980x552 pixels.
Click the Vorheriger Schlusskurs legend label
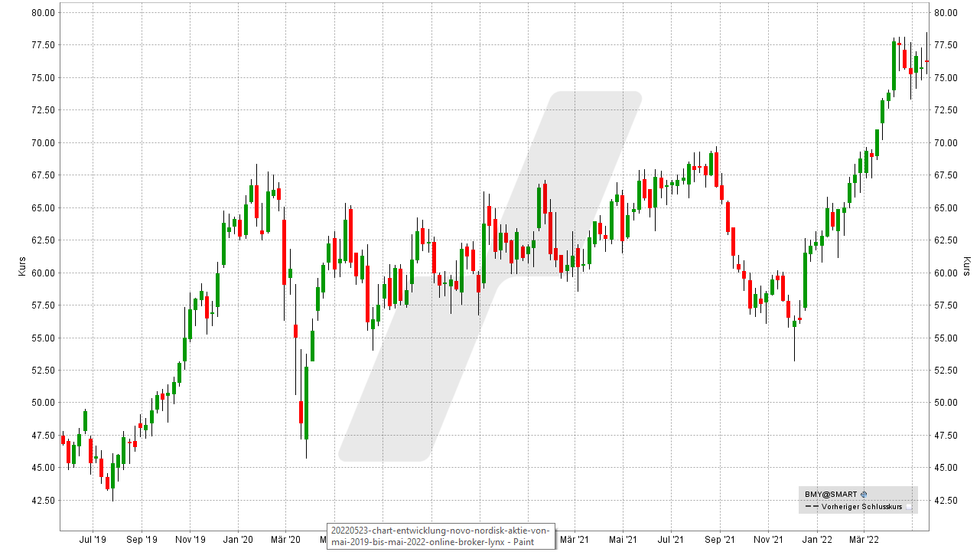coord(863,507)
